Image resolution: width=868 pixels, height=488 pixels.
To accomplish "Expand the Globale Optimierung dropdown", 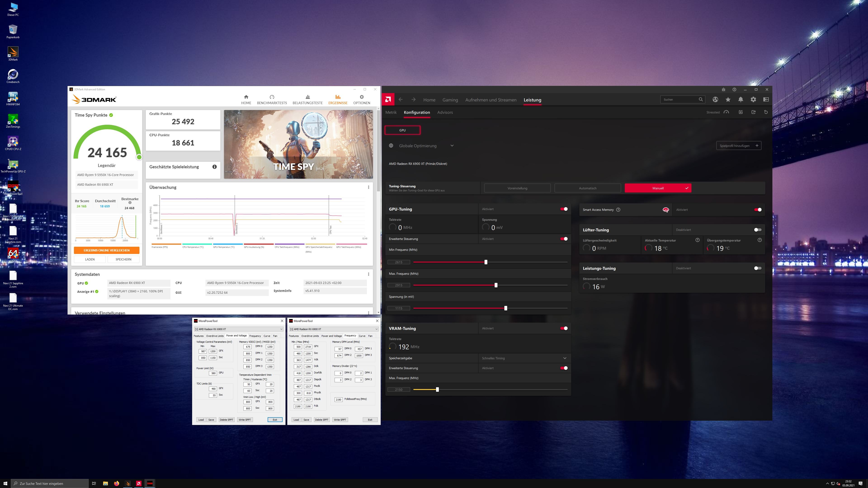I will pos(452,146).
